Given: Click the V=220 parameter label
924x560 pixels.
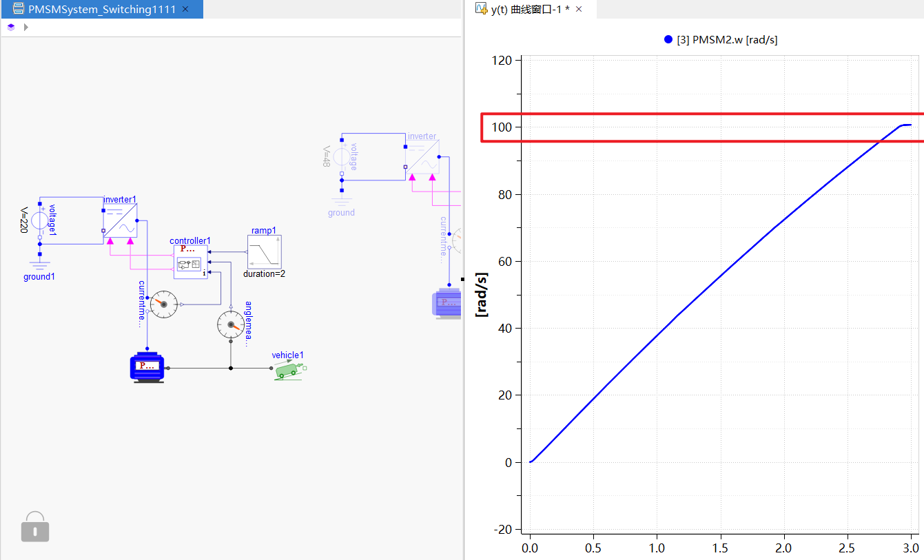Looking at the screenshot, I should click(24, 220).
